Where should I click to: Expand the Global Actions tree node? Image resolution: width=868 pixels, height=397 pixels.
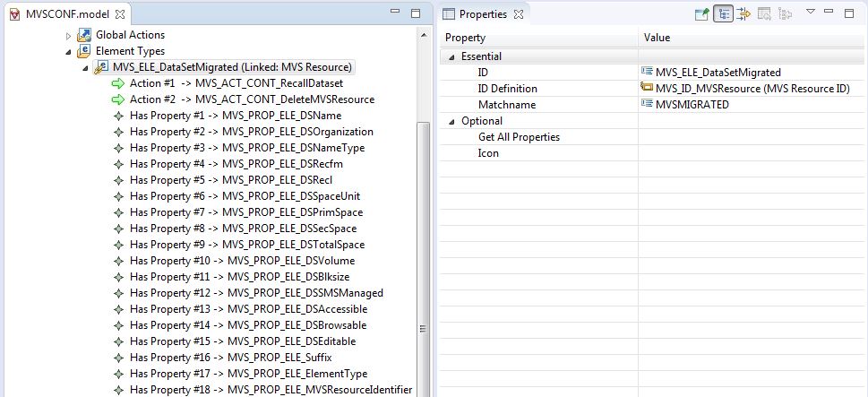point(69,36)
